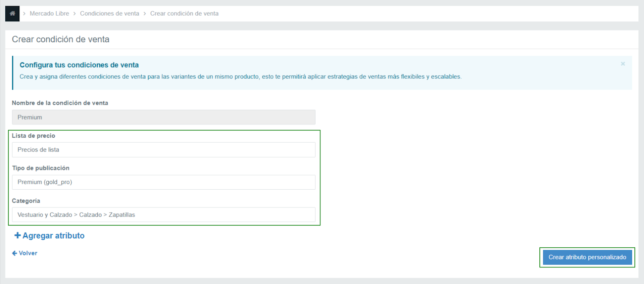Focus the Premium name input field

(163, 118)
